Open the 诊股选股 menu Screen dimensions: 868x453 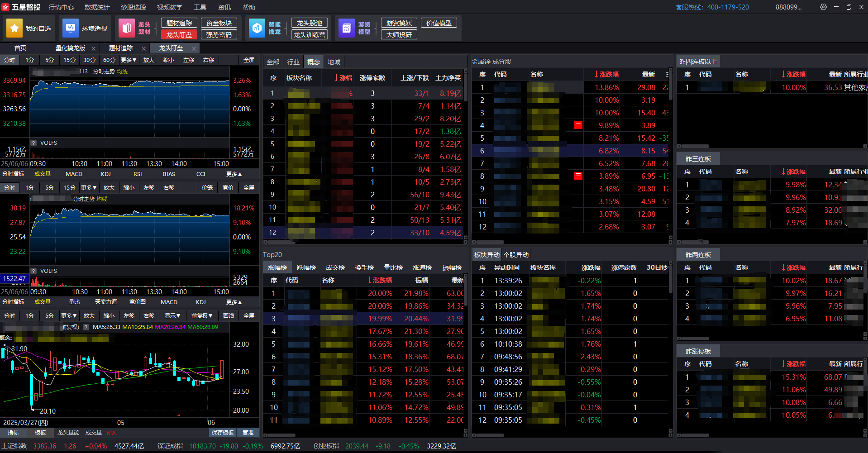tap(134, 7)
